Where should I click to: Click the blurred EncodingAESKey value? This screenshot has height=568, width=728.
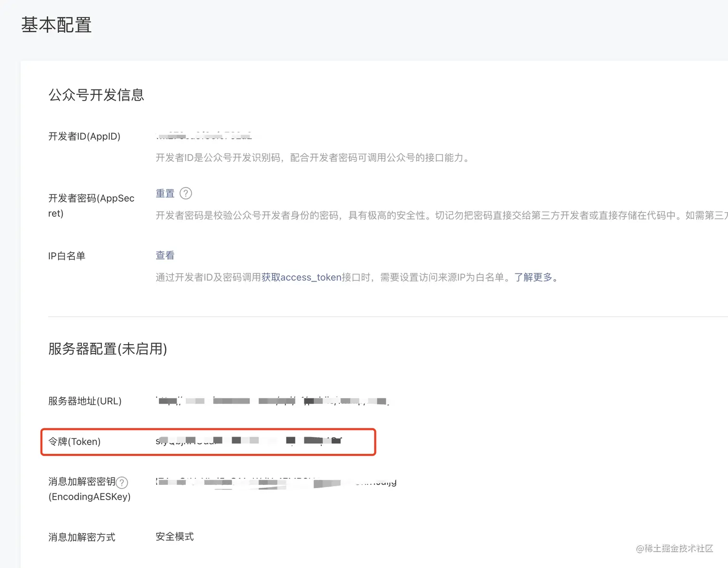click(x=276, y=482)
